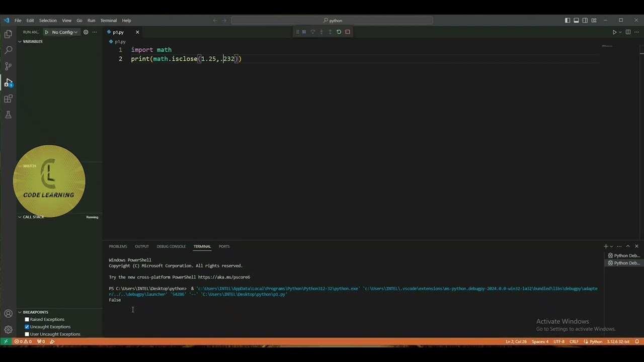Toggle the bottom panel layout
This screenshot has width=644, height=362.
[x=576, y=21]
